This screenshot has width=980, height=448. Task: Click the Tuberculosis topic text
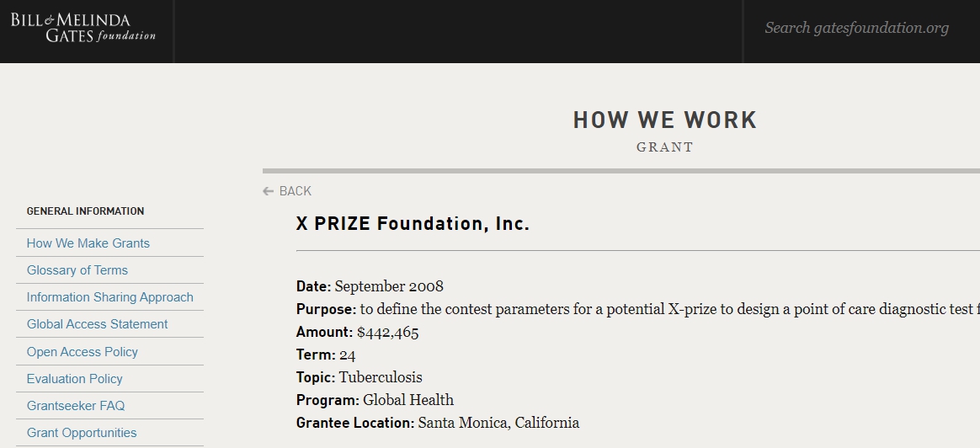(381, 377)
